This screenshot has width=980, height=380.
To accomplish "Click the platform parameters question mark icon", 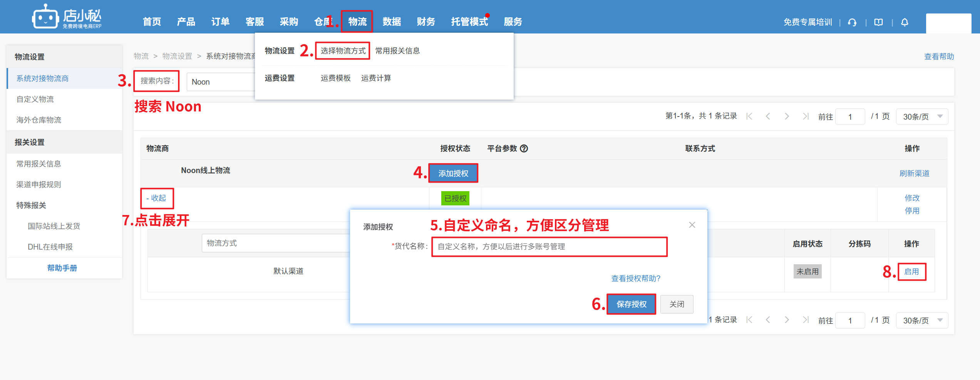I will 524,148.
